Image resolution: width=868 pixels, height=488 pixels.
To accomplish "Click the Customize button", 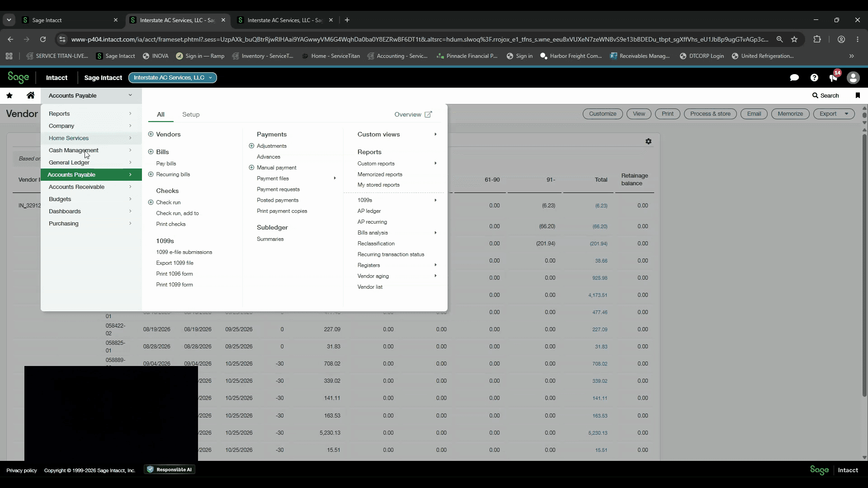I will tap(603, 114).
